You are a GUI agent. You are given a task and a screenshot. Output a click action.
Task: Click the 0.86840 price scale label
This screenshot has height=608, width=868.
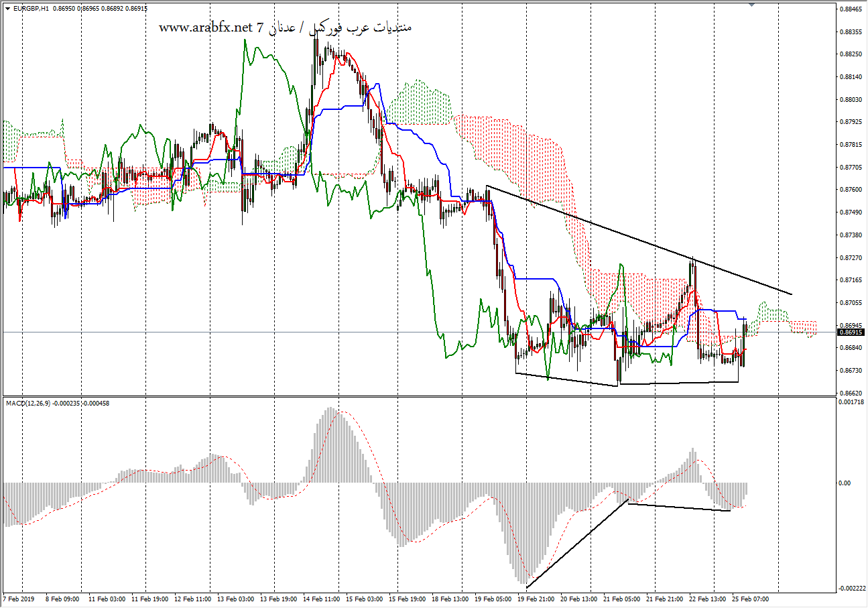(x=851, y=348)
